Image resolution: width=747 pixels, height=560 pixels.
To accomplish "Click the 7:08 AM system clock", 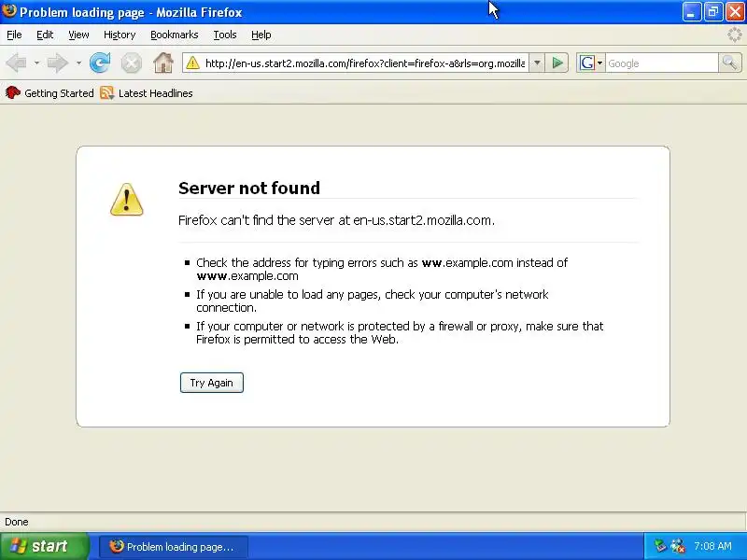I will pyautogui.click(x=712, y=546).
